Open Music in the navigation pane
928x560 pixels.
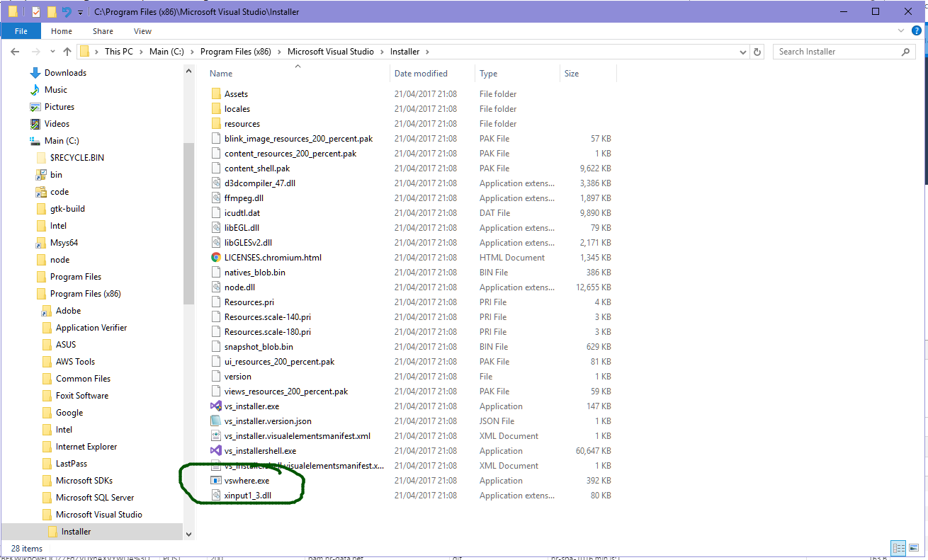pos(56,90)
